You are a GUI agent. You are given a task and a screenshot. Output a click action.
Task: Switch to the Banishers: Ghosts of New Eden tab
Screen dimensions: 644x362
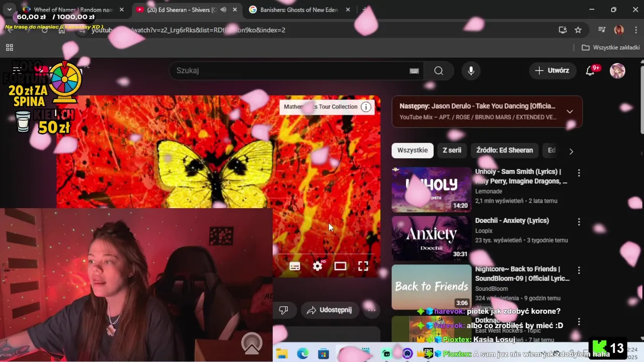tap(300, 10)
